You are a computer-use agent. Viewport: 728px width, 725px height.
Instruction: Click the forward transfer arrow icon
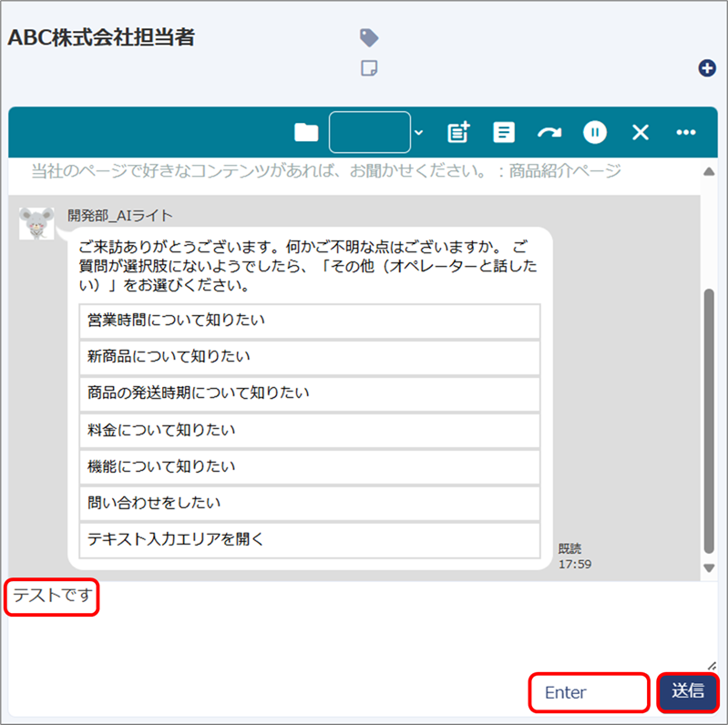[x=549, y=133]
